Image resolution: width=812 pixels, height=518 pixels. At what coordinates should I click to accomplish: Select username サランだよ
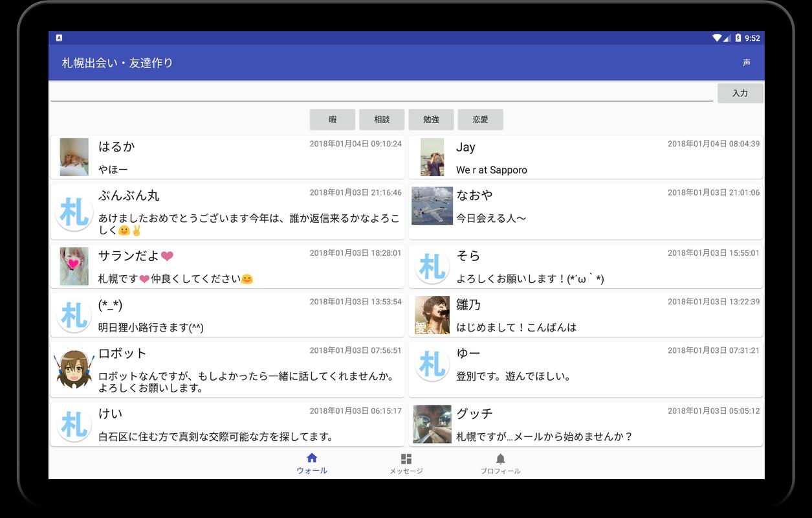[136, 256]
